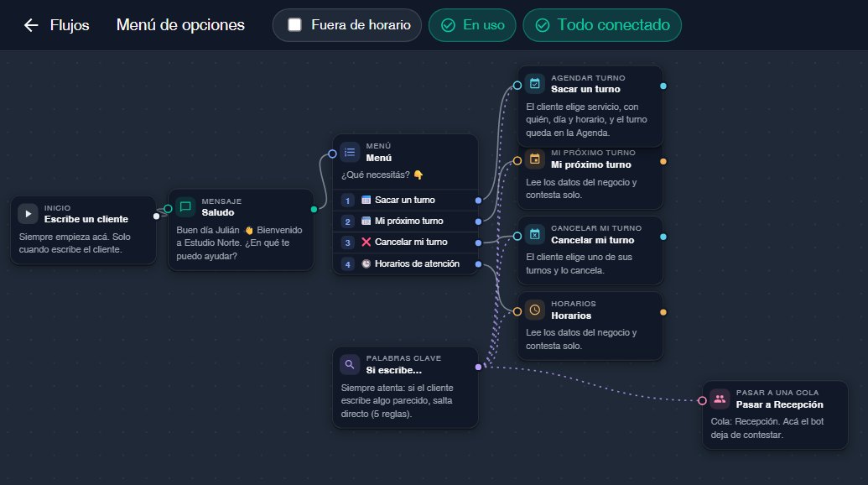Click the calendar emoji beside option Mi próximo turno
The image size is (868, 485).
tap(366, 221)
